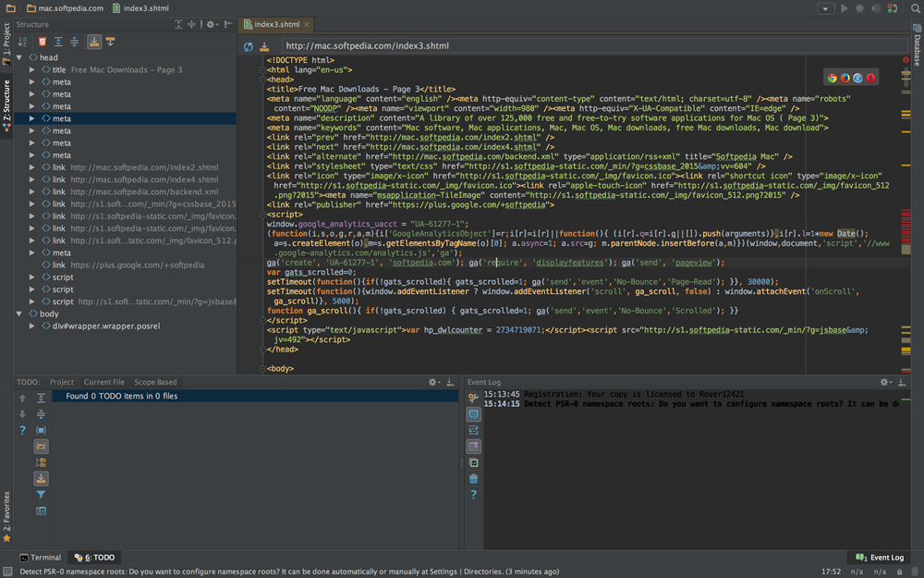
Task: Toggle the HTML5 outline view
Action: click(x=43, y=42)
